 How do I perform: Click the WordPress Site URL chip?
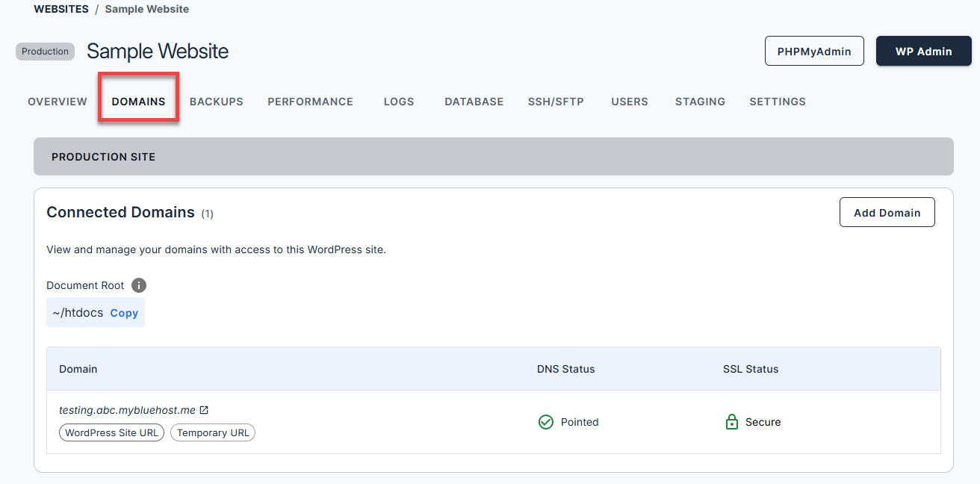tap(111, 432)
